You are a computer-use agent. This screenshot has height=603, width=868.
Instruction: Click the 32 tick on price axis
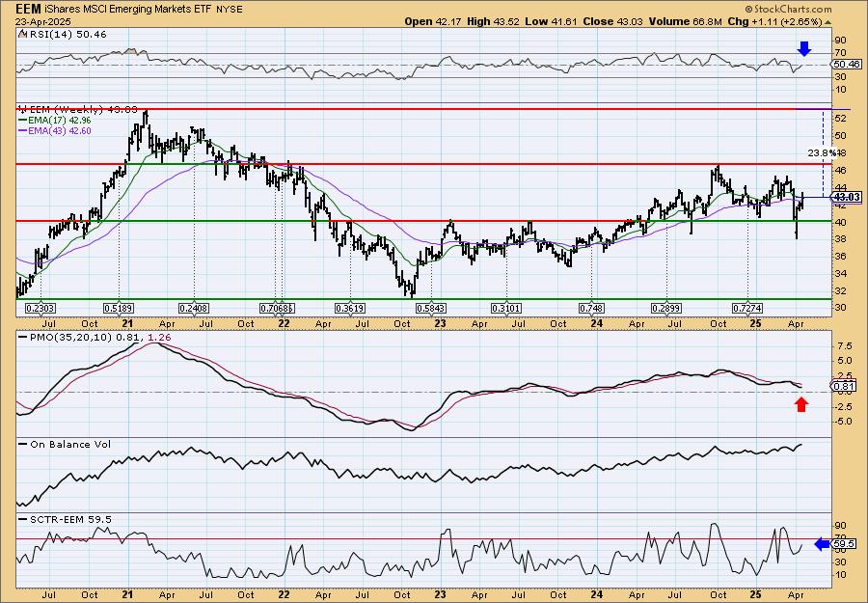point(840,290)
